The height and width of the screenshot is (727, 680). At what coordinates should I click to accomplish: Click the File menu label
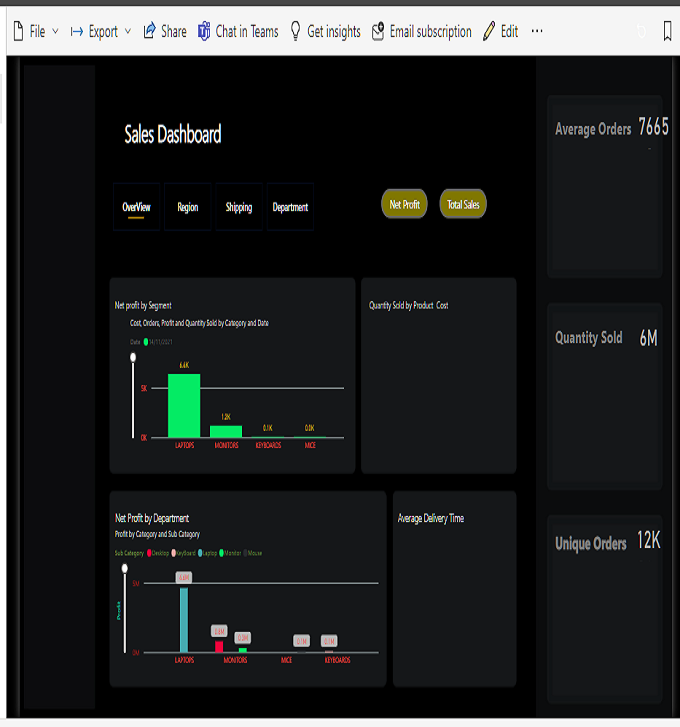coord(38,32)
